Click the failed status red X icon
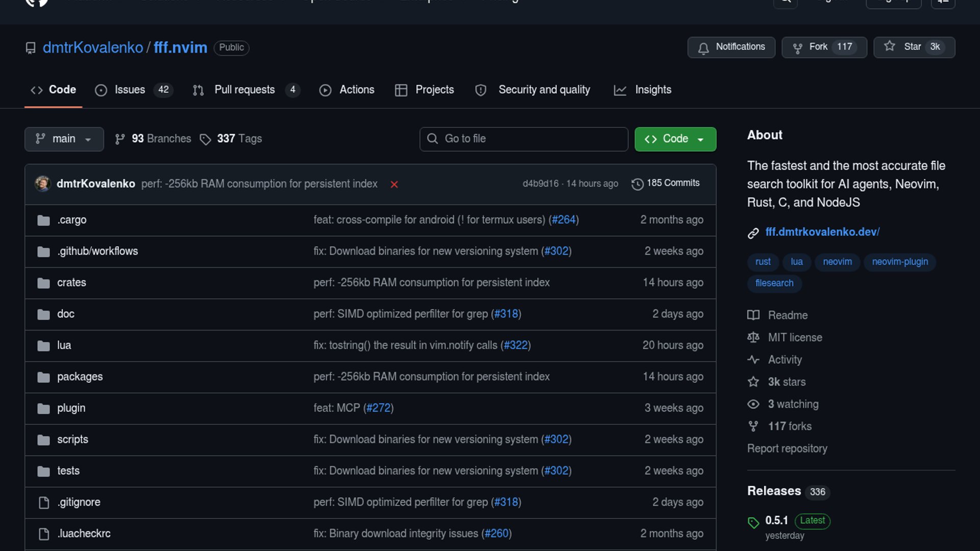This screenshot has width=980, height=551. point(394,184)
